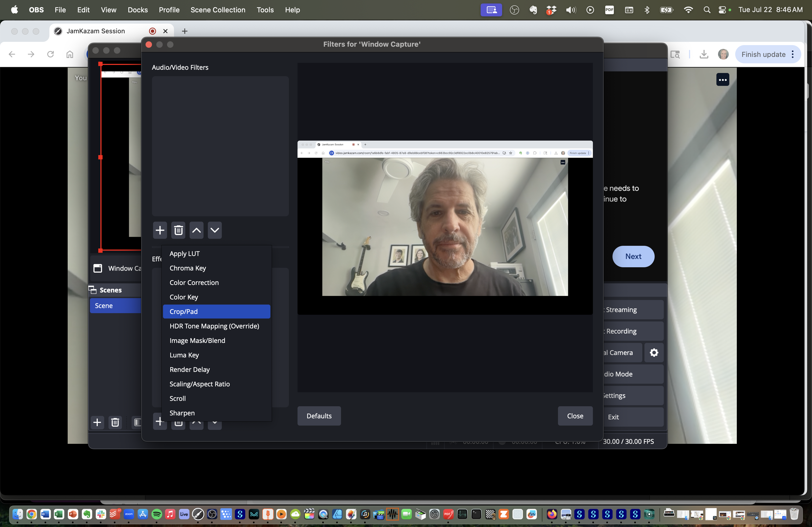Open the Docks menu
Viewport: 812px width, 527px height.
[x=137, y=10]
